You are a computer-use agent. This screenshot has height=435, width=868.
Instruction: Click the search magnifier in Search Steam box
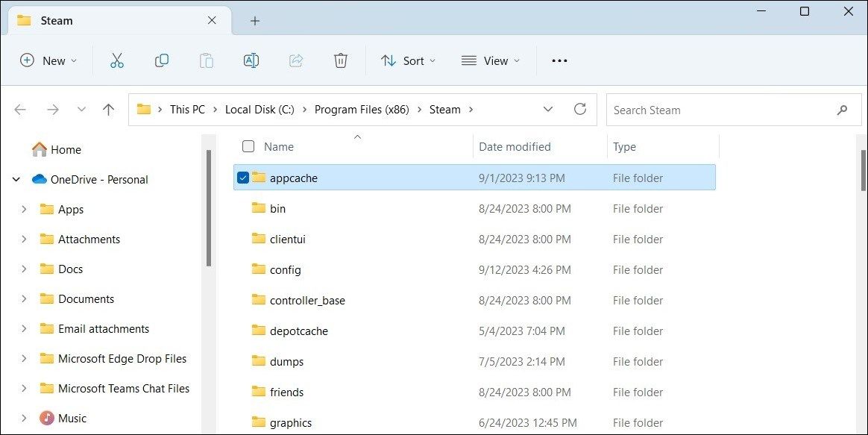[x=842, y=110]
